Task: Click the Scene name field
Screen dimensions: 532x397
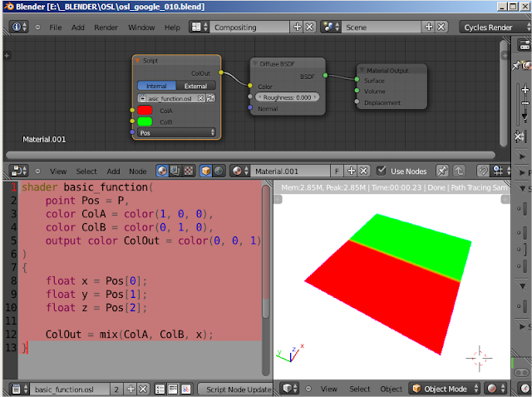Action: 381,27
